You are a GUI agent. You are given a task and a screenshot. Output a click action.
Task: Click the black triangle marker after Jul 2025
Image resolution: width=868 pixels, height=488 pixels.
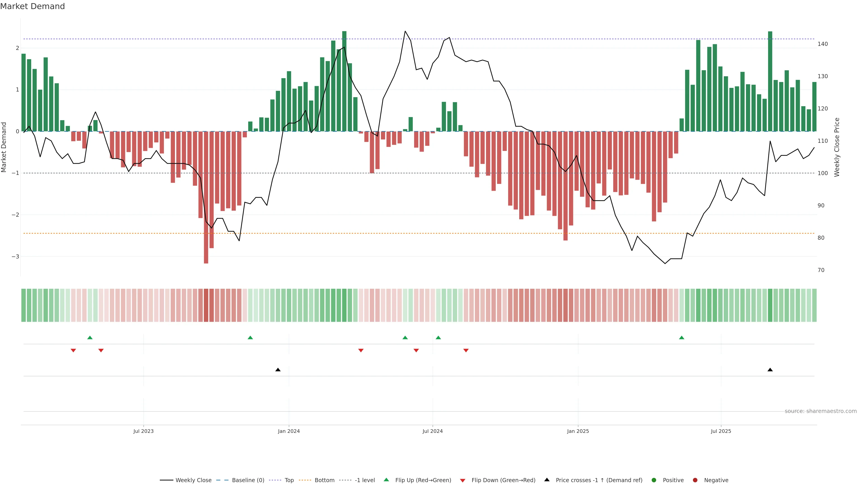click(770, 370)
